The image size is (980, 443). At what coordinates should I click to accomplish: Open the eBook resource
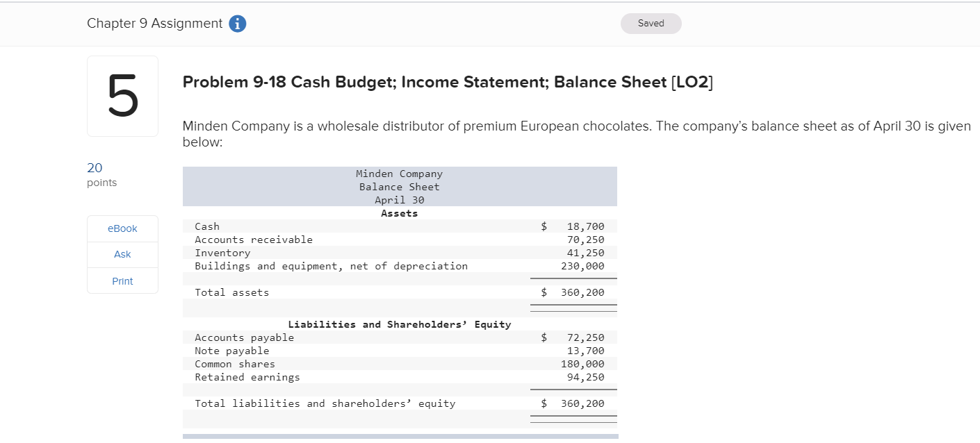pos(122,228)
